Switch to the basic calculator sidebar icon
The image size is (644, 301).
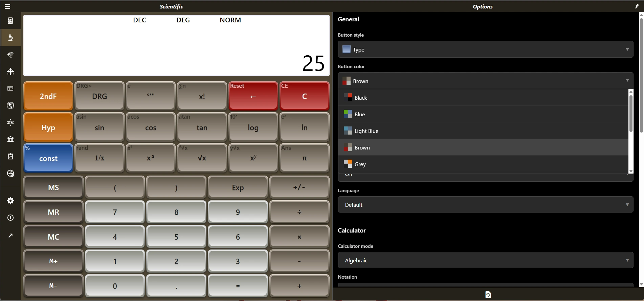(x=10, y=21)
